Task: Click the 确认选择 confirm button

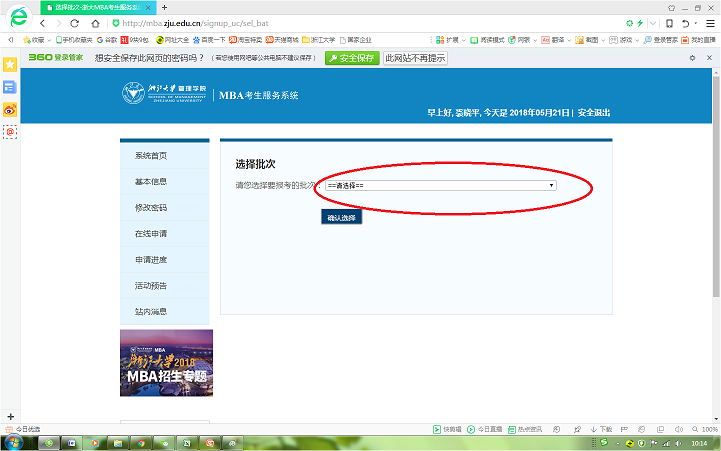Action: pos(342,217)
